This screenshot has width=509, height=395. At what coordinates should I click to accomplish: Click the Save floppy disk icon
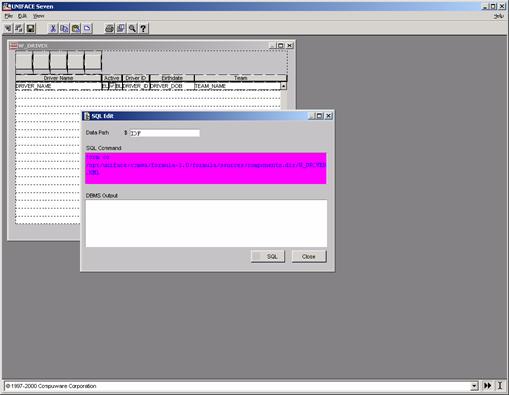pos(31,28)
